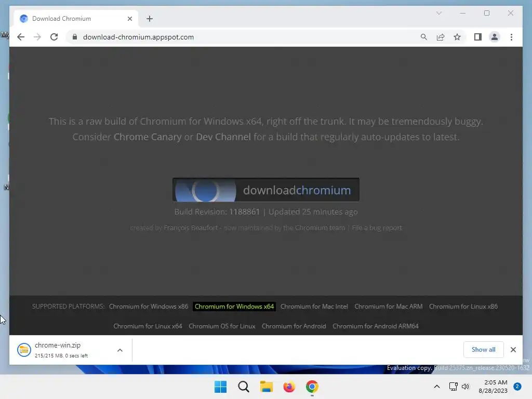532x399 pixels.
Task: Bookmark this tab with the star icon
Action: coord(457,37)
